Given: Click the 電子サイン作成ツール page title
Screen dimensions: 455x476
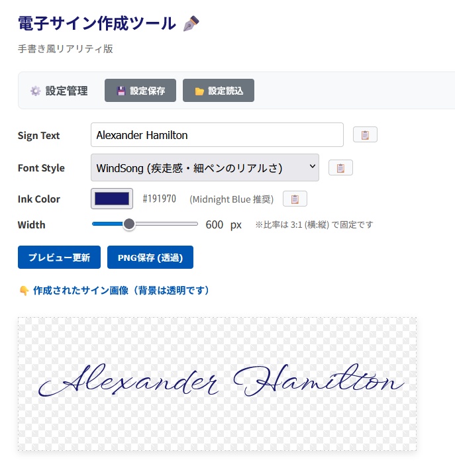Looking at the screenshot, I should point(97,24).
